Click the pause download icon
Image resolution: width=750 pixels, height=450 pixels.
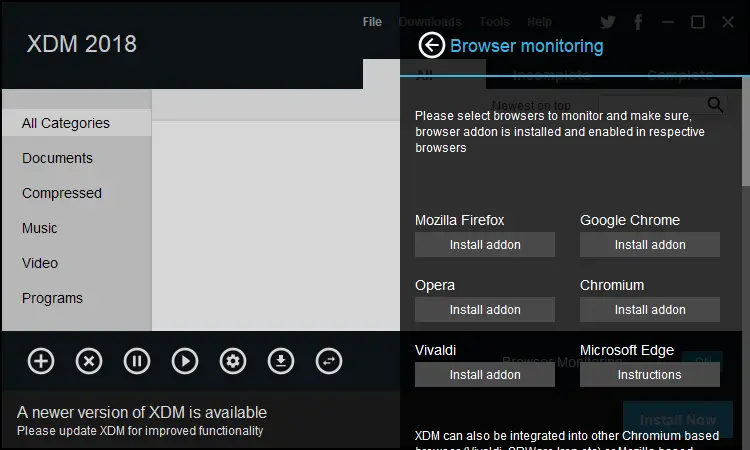click(x=137, y=361)
